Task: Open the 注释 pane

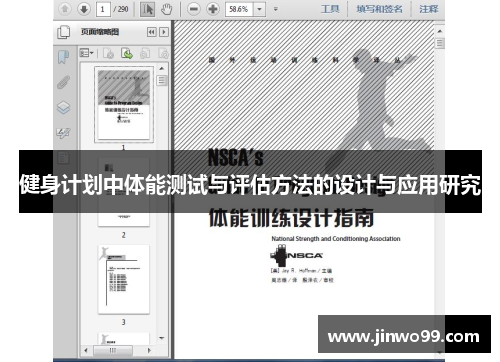Action: [429, 9]
